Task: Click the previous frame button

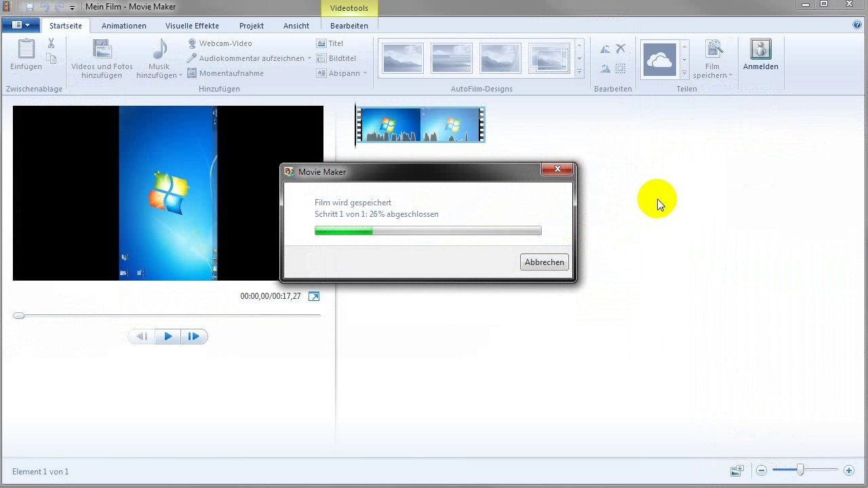Action: point(142,336)
